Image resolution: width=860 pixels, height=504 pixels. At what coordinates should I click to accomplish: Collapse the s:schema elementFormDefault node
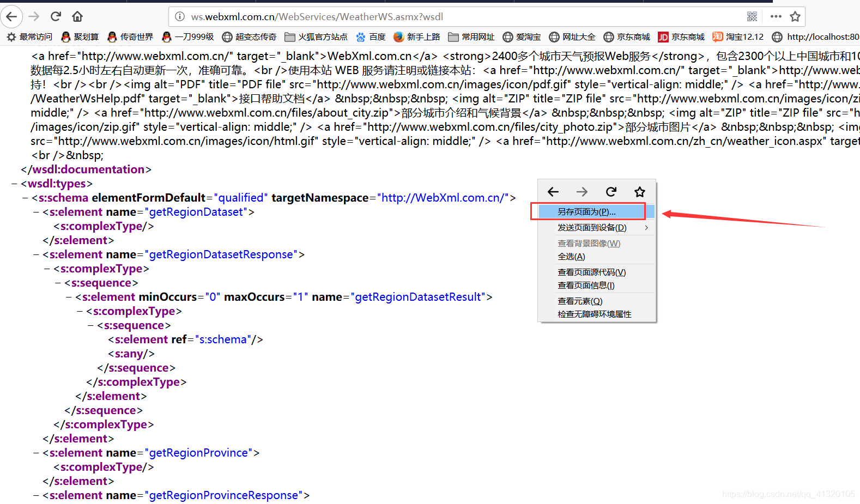coord(26,198)
